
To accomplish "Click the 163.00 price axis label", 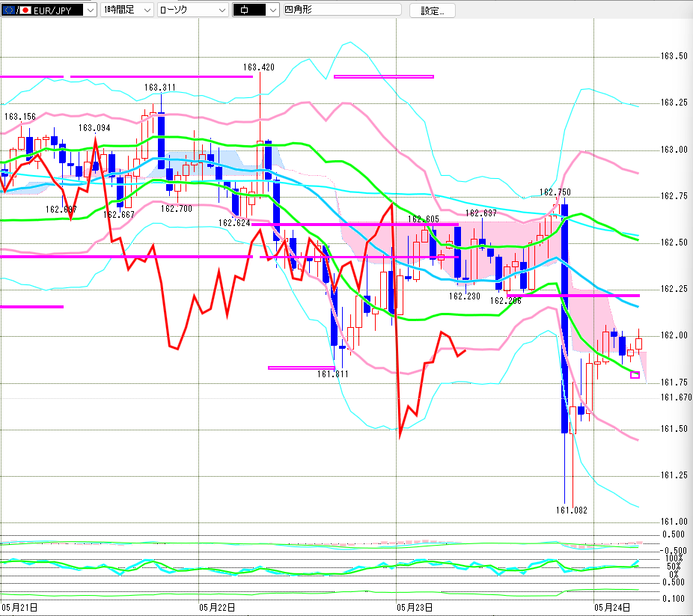I will coord(674,150).
